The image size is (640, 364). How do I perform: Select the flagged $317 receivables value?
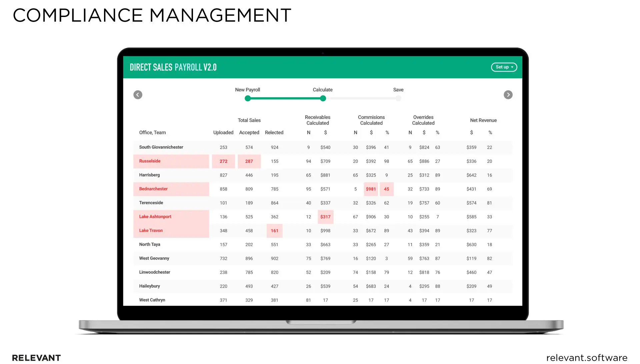(x=325, y=217)
